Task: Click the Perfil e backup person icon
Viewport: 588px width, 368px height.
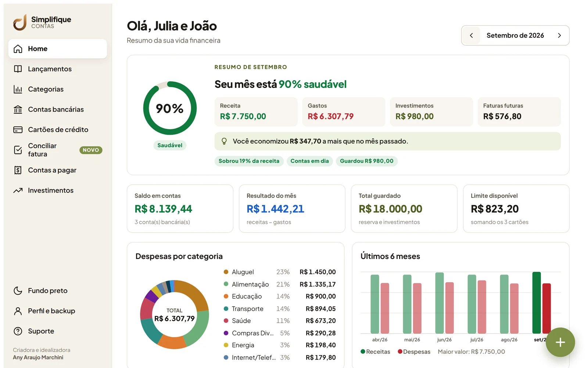Action: click(x=18, y=311)
